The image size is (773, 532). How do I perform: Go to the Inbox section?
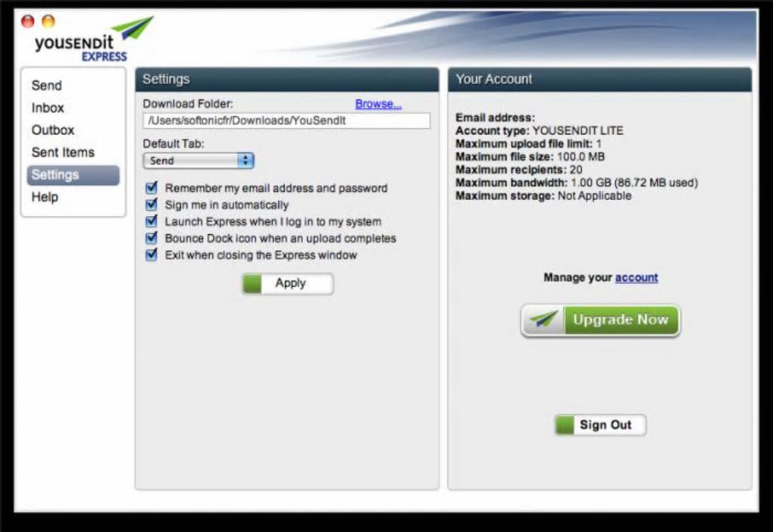click(x=48, y=108)
